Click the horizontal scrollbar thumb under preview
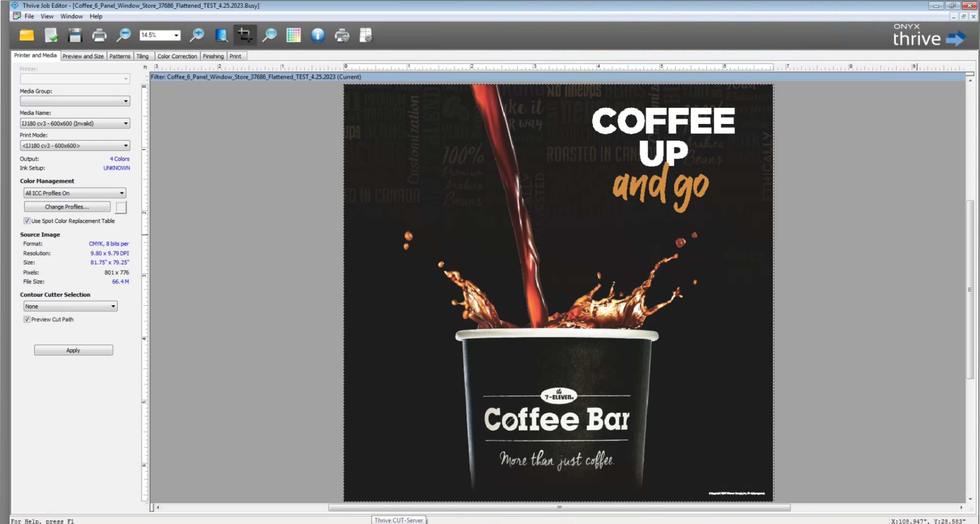 [x=559, y=508]
